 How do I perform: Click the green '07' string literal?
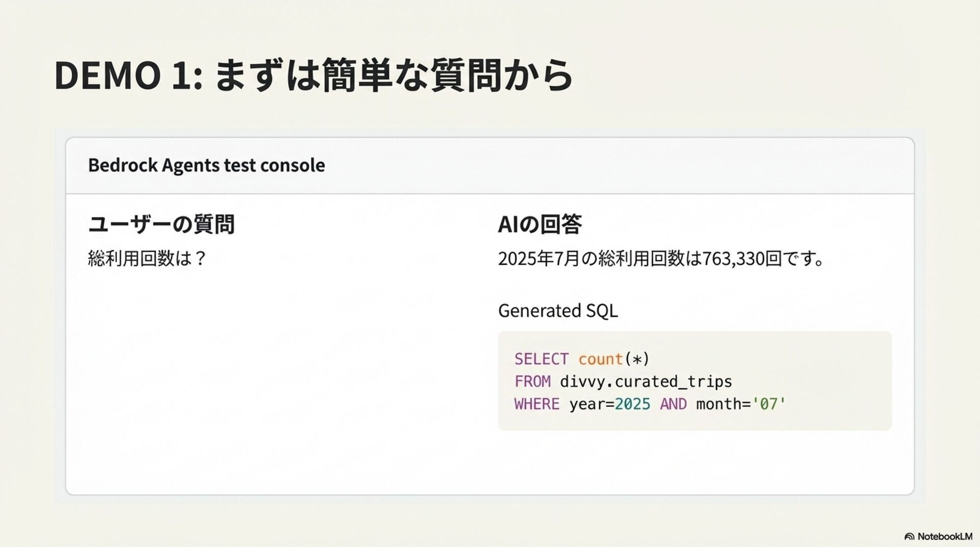click(x=769, y=404)
